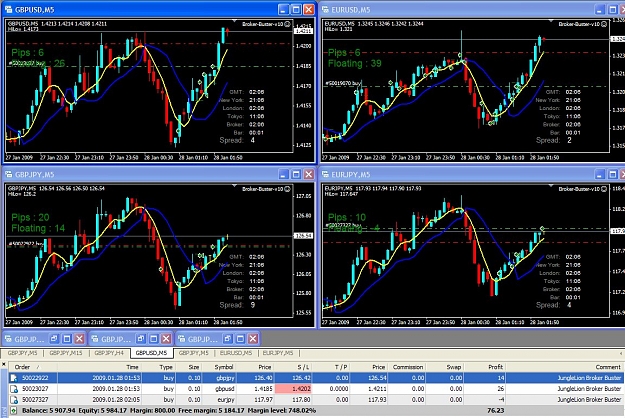Minimize the EURJPY,M5 chart window
625x418 pixels.
[599, 174]
